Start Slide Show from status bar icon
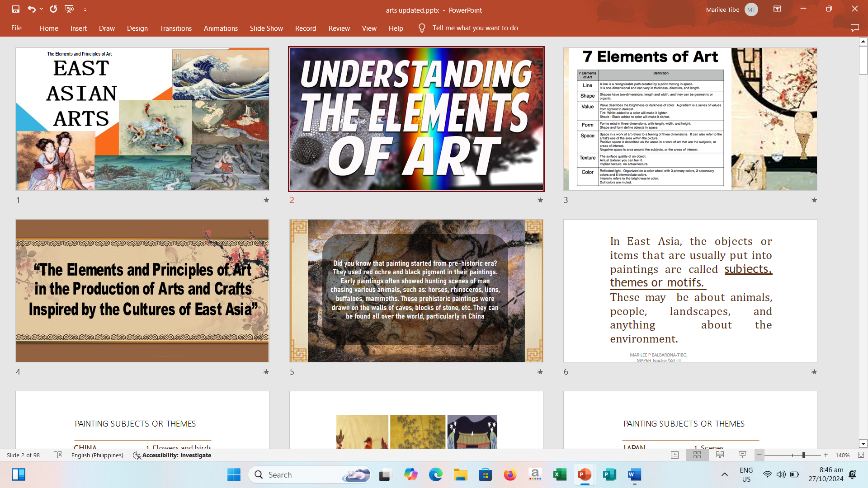Viewport: 868px width, 488px height. click(x=742, y=455)
